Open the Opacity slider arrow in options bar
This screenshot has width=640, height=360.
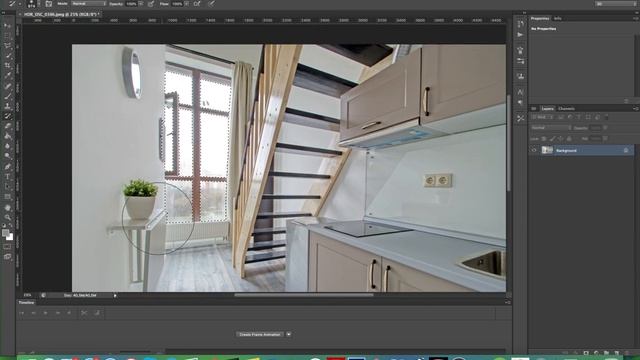pos(141,4)
